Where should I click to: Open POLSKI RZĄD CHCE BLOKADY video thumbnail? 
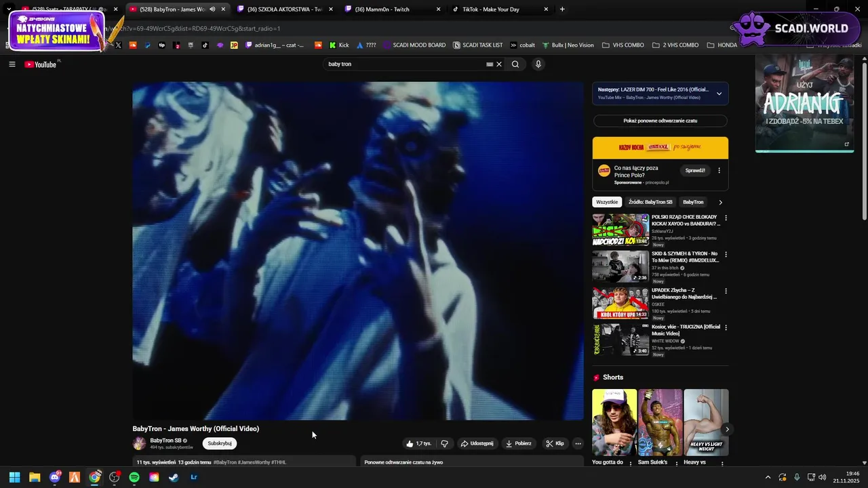tap(620, 230)
